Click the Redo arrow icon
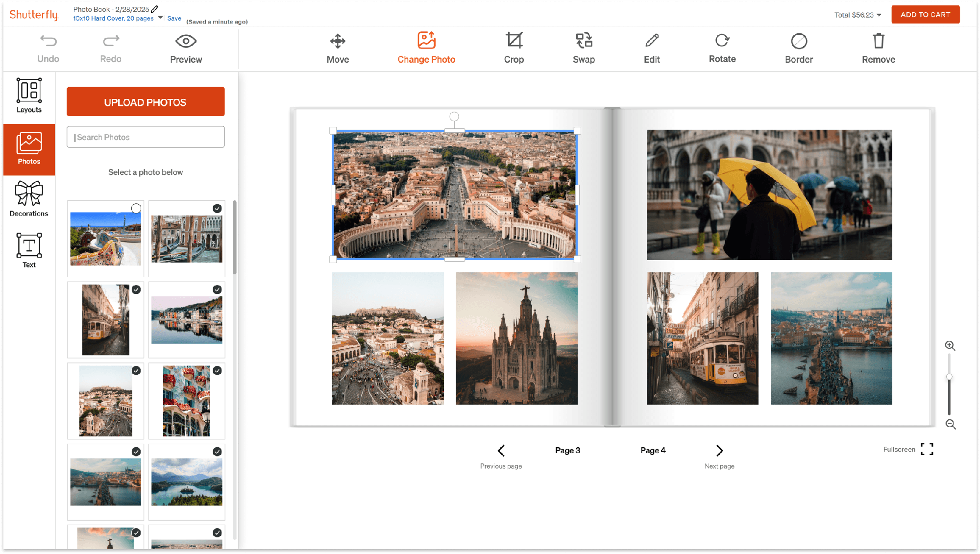This screenshot has width=980, height=554. (x=111, y=41)
